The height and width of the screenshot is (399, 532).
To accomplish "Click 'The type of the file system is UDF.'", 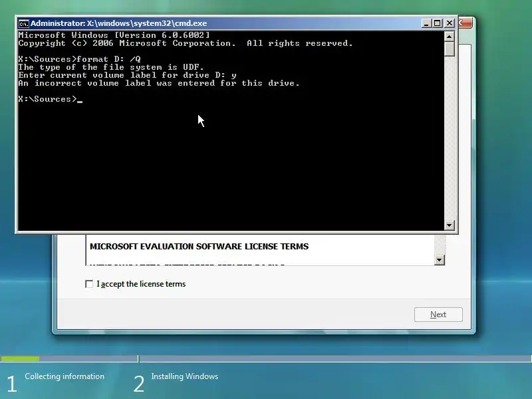I will [111, 67].
